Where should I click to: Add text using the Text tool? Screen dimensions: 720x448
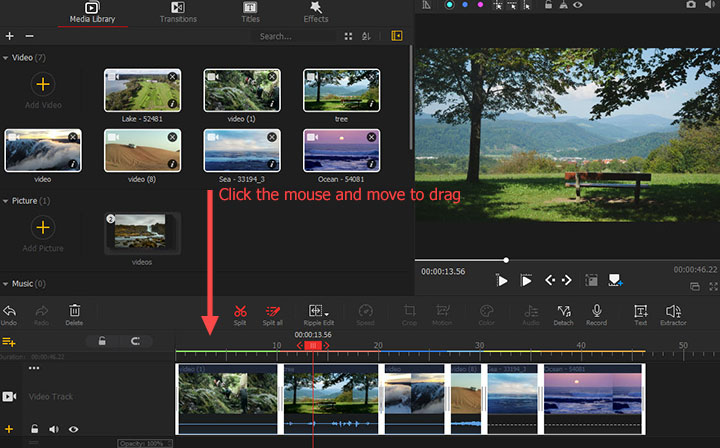coord(640,312)
